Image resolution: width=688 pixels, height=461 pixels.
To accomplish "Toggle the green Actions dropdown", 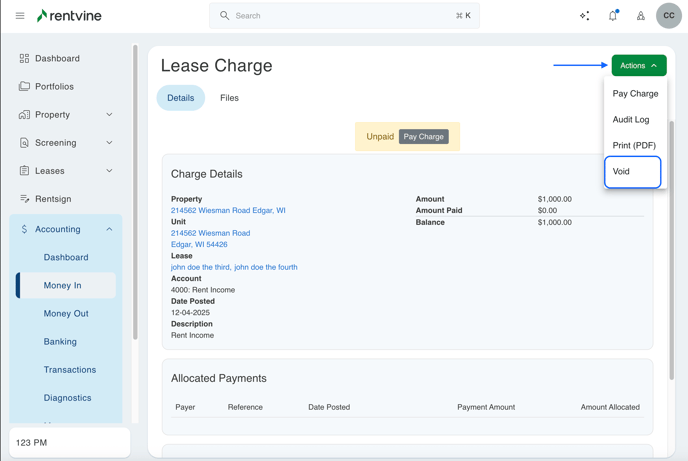I will [x=638, y=66].
